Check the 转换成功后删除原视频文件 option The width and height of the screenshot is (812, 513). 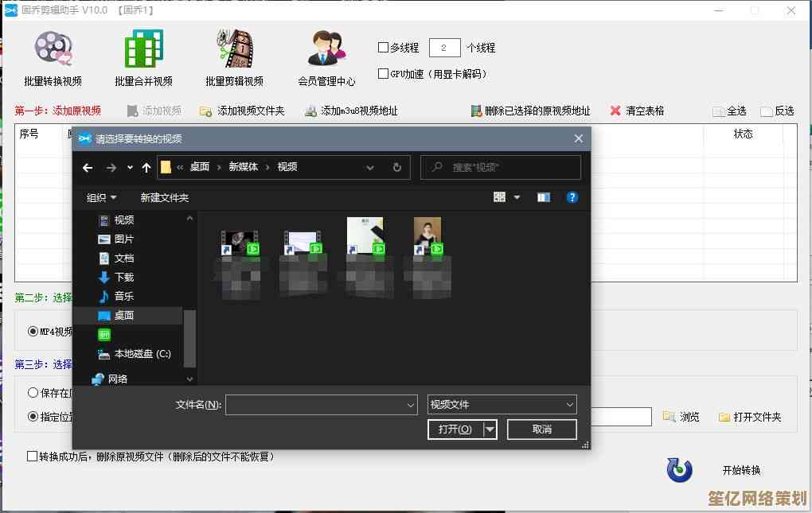(33, 457)
